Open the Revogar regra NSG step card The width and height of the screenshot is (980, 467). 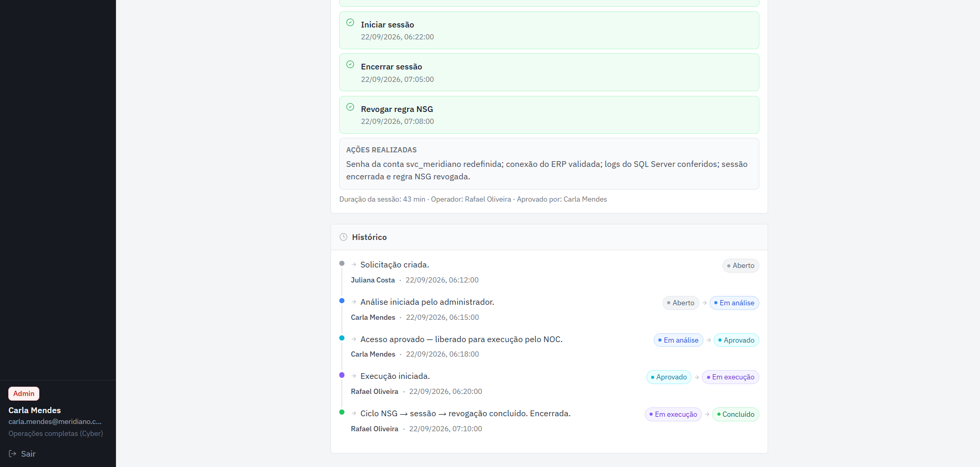[549, 115]
